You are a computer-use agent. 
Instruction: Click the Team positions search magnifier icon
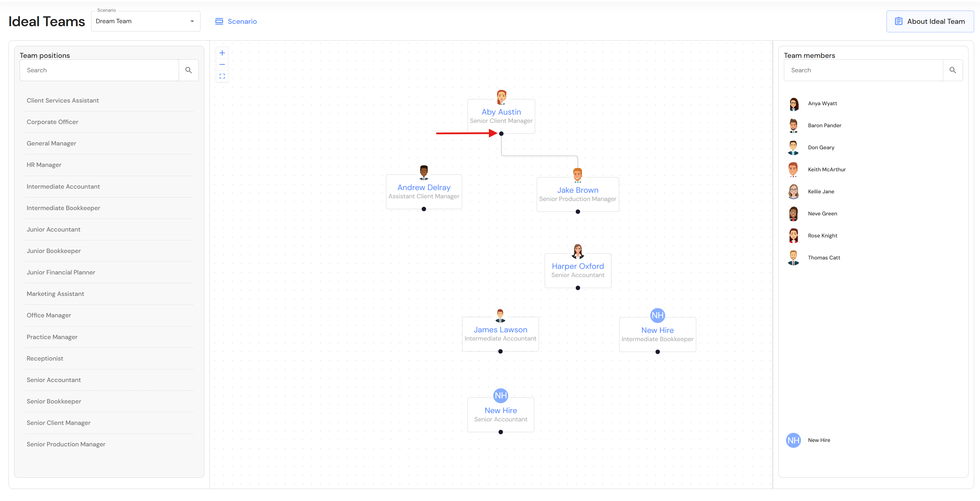point(188,70)
